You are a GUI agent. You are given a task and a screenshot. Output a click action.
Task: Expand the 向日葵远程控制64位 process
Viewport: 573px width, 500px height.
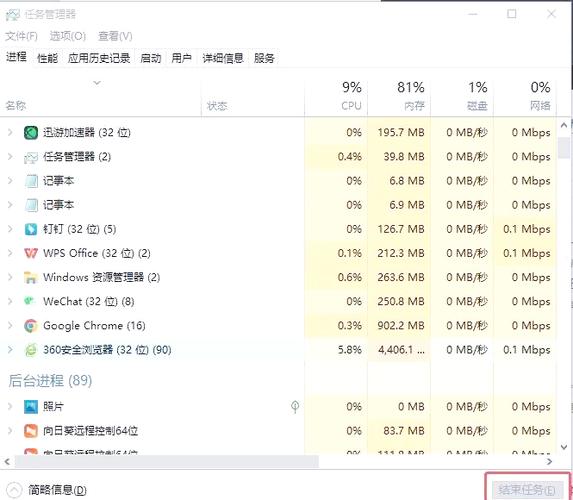tap(10, 431)
